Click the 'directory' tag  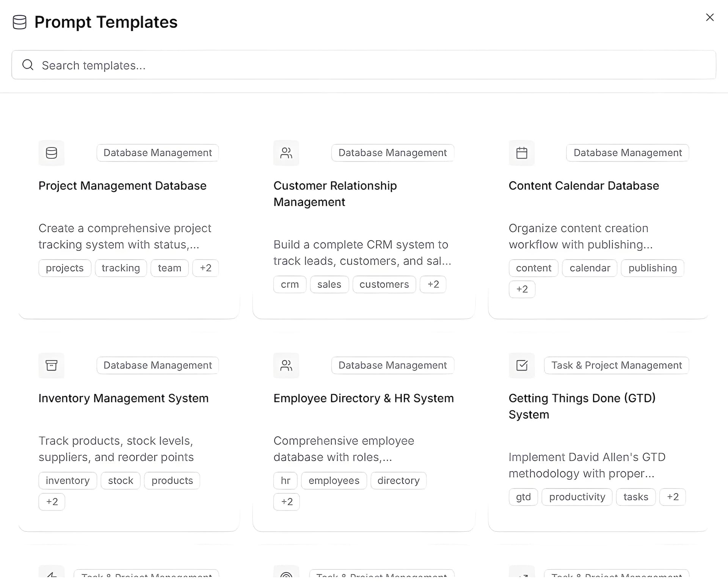coord(399,481)
